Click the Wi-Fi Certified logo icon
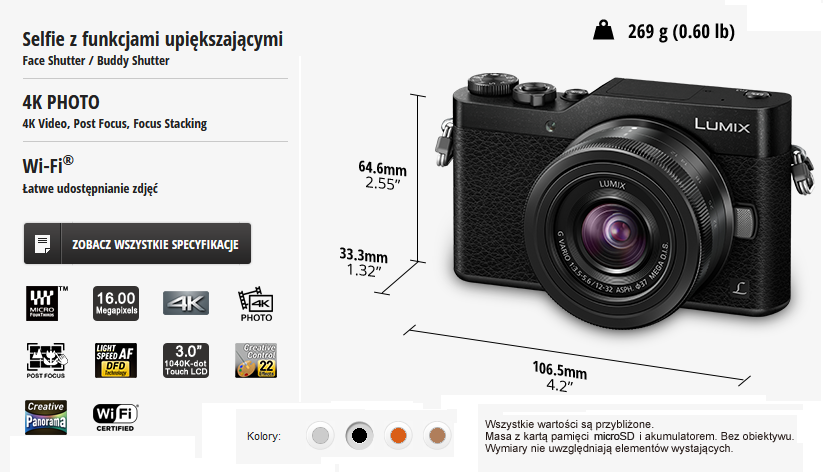 (x=115, y=418)
